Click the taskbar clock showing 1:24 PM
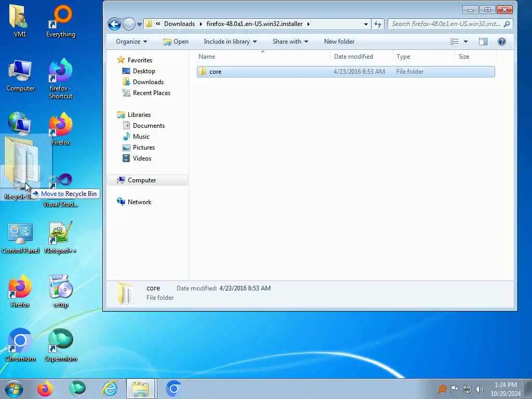 [x=506, y=389]
